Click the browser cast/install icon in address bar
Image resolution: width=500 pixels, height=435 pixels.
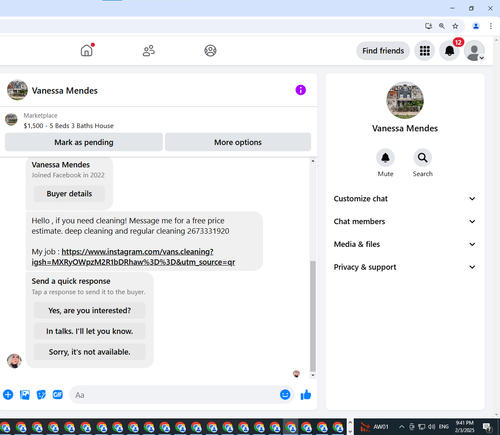pyautogui.click(x=428, y=26)
